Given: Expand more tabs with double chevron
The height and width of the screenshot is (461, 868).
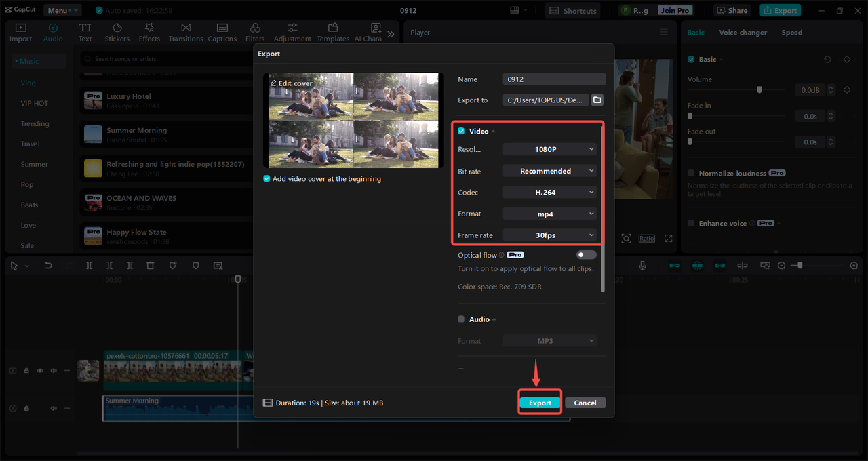Looking at the screenshot, I should point(391,33).
